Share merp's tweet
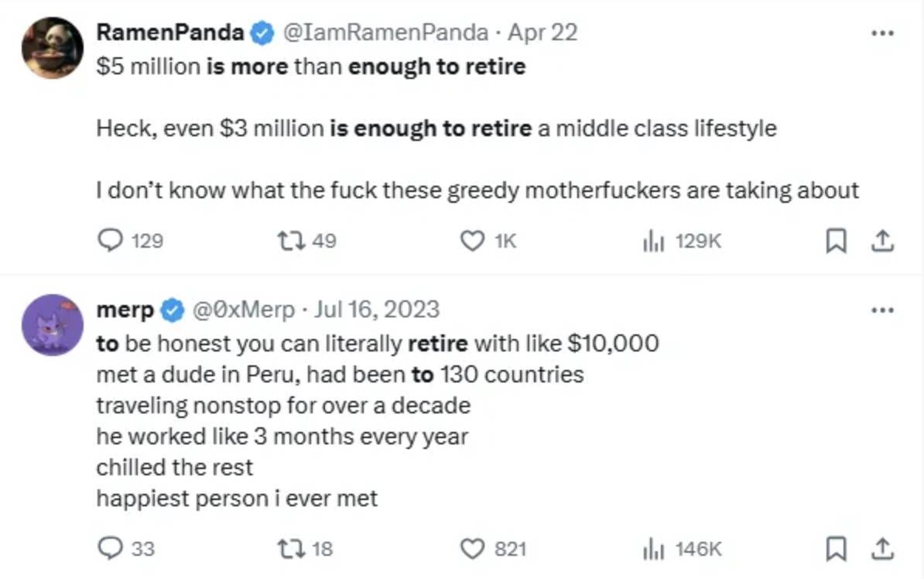924x579 pixels. pos(881,550)
